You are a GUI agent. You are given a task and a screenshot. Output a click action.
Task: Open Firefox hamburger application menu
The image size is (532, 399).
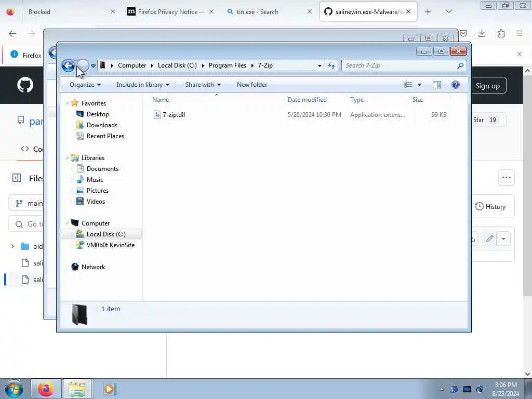[x=520, y=33]
